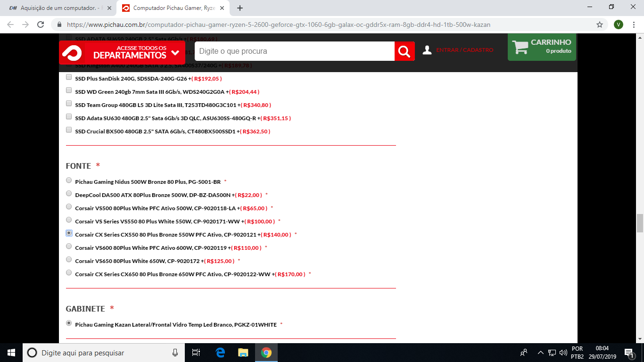The width and height of the screenshot is (644, 362).
Task: Click the page vertical scrollbar thumb
Action: pyautogui.click(x=640, y=223)
